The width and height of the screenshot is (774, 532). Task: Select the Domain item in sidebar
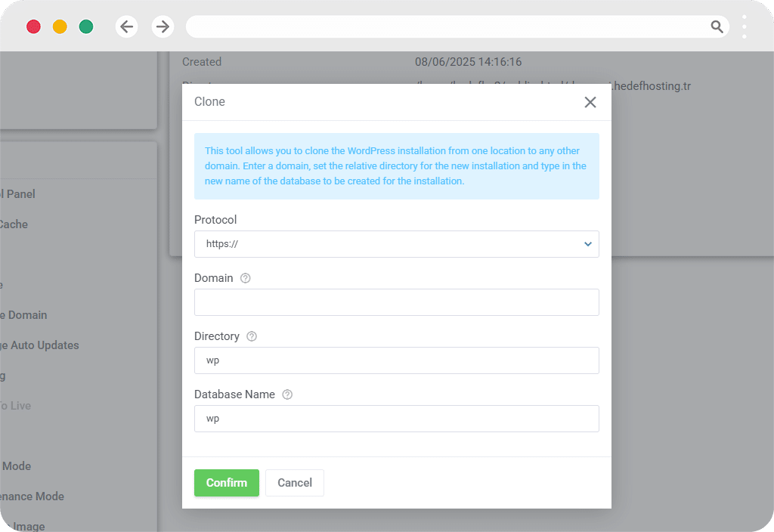coord(23,315)
